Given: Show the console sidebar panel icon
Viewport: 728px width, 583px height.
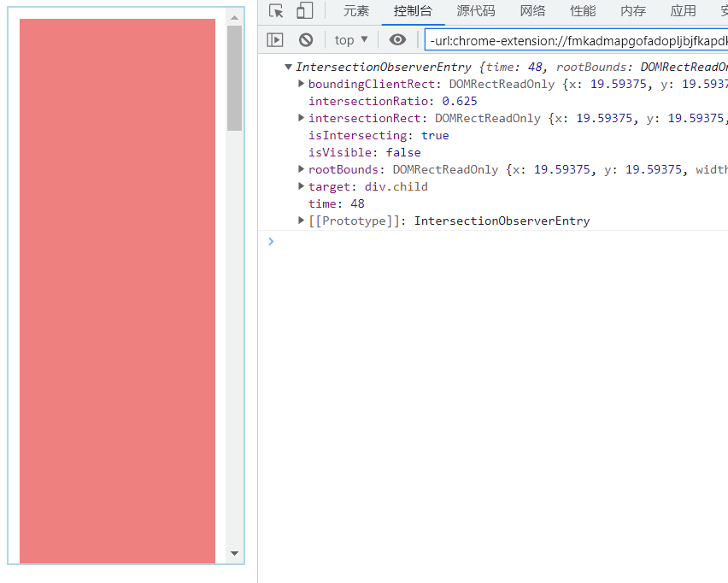Looking at the screenshot, I should point(275,40).
